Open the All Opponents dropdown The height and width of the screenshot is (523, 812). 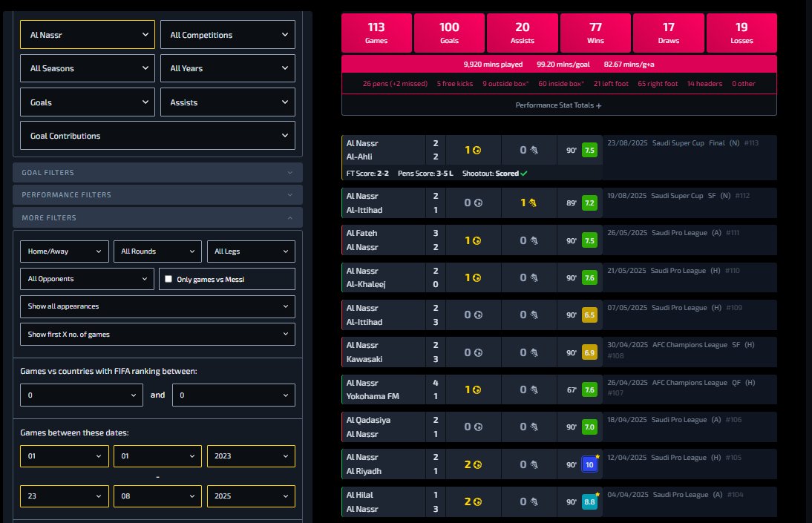click(87, 279)
